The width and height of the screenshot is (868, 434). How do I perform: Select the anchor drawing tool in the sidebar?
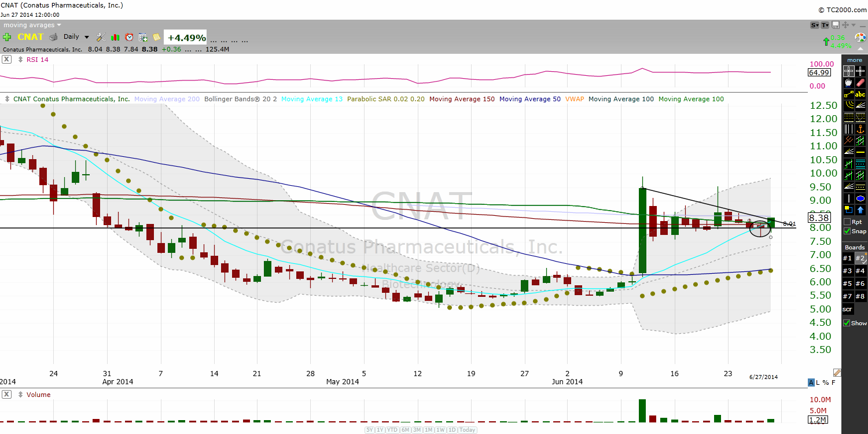pos(861,130)
